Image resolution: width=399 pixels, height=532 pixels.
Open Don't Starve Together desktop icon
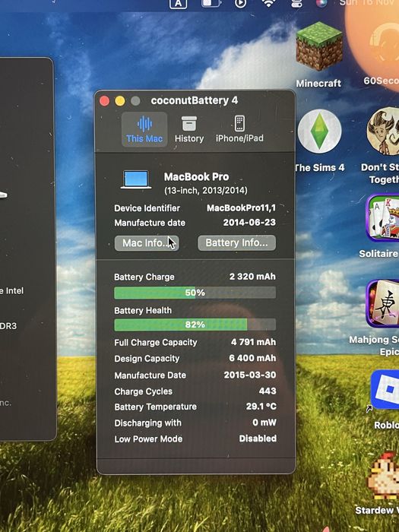coord(383,131)
